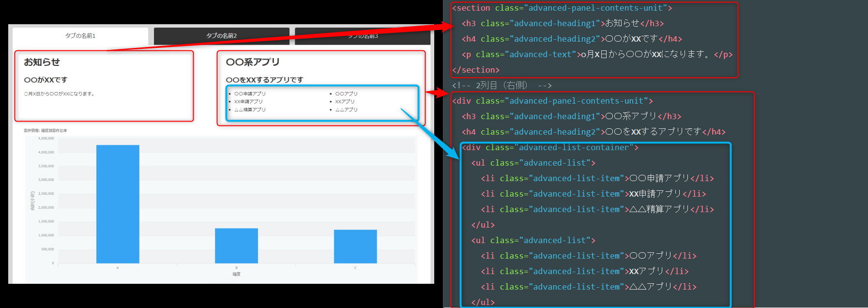The height and width of the screenshot is (308, 868).
Task: Open the △△アプリ list item in the page
Action: coord(347,110)
